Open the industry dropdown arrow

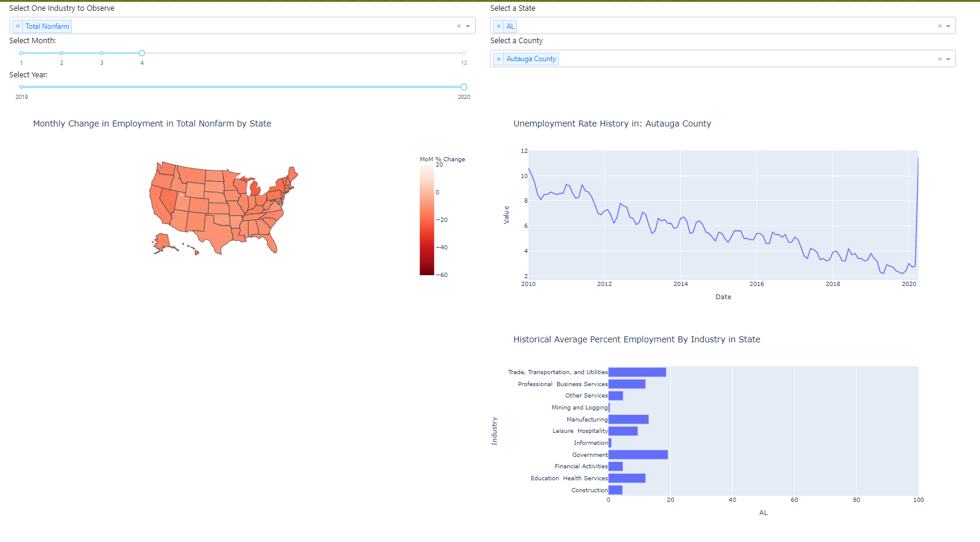(x=468, y=26)
